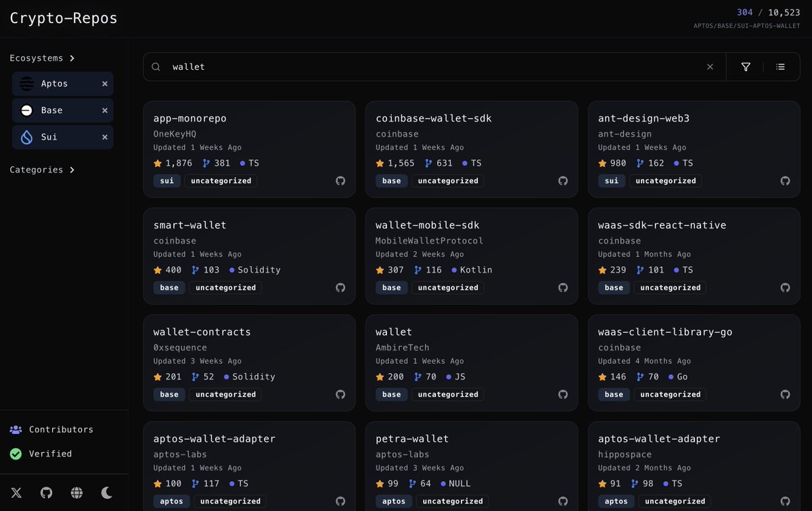Click the Crypto-Repos title
This screenshot has height=511, width=812.
coord(64,18)
